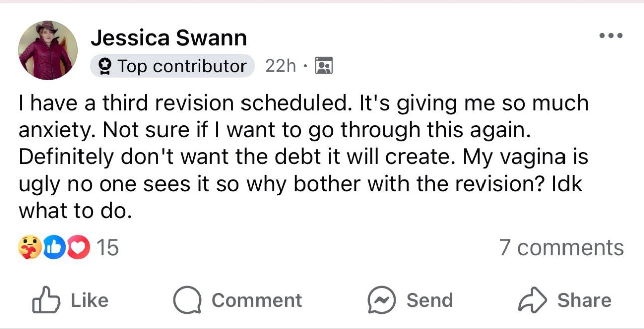Click the Share arrow icon
644x329 pixels.
pos(532,300)
